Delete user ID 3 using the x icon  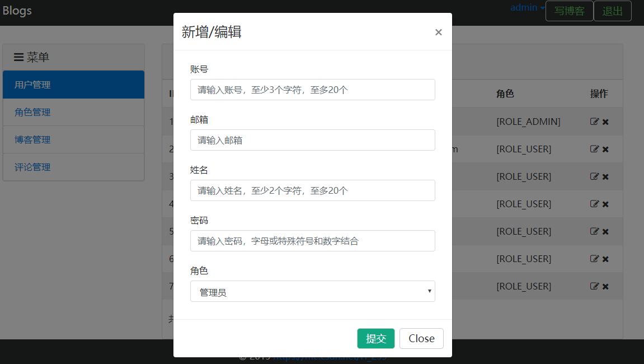(605, 176)
